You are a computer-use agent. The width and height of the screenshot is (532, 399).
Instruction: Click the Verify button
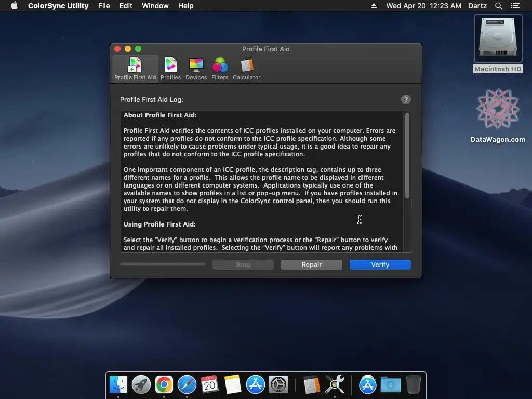pyautogui.click(x=380, y=264)
